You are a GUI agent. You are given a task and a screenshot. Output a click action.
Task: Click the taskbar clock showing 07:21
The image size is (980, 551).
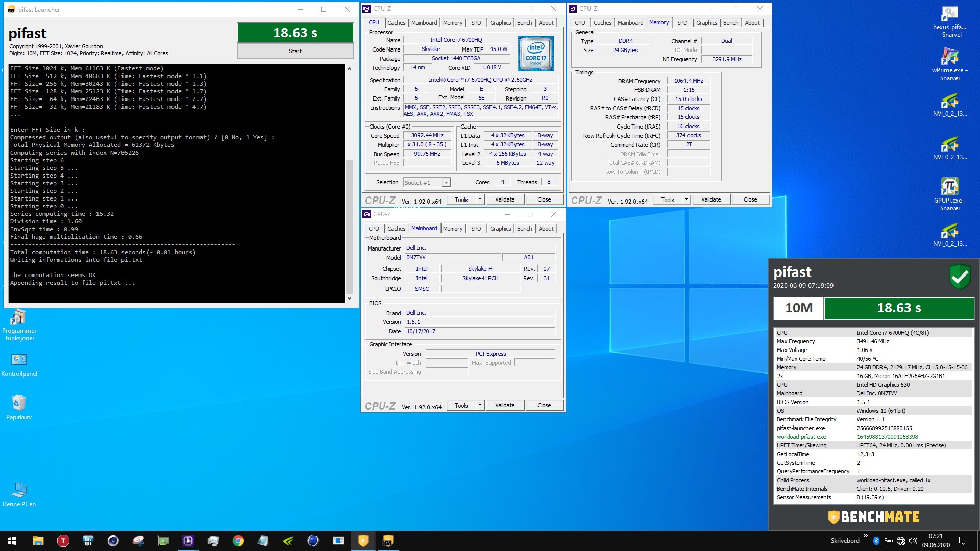tap(936, 541)
